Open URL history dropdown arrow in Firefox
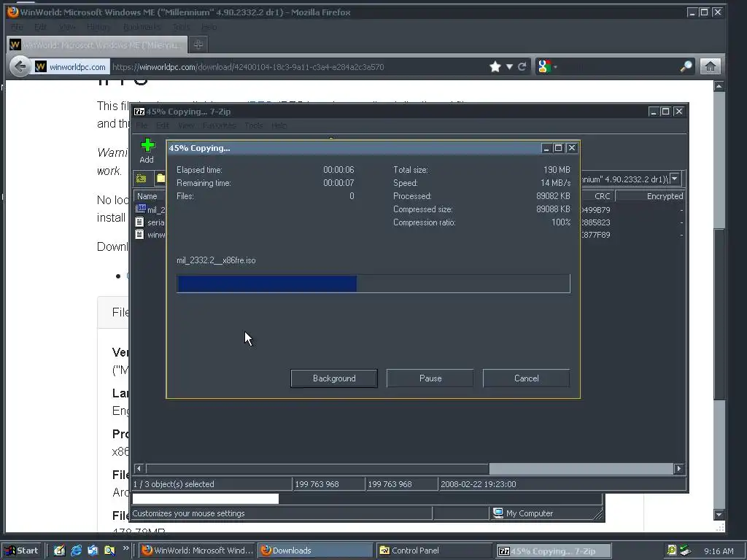 tap(509, 66)
